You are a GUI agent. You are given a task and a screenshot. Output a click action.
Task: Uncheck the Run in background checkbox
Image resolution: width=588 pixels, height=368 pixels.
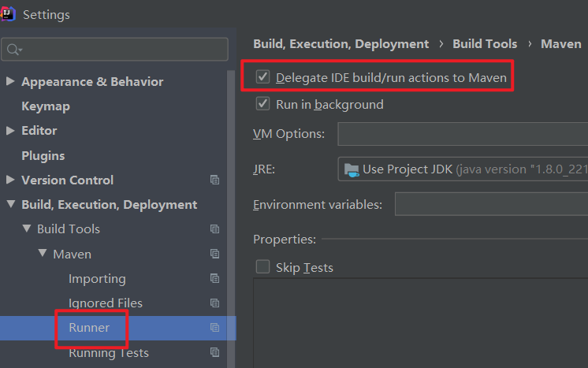coord(262,104)
